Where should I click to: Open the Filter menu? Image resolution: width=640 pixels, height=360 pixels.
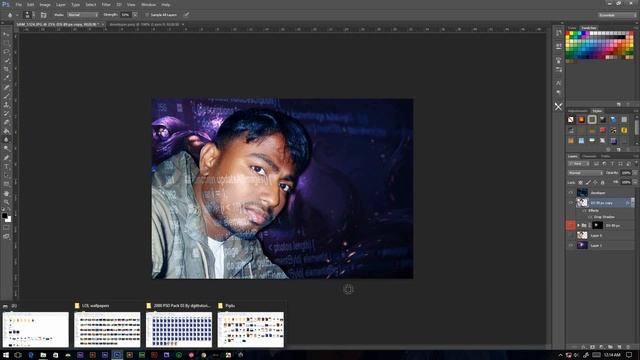[106, 4]
